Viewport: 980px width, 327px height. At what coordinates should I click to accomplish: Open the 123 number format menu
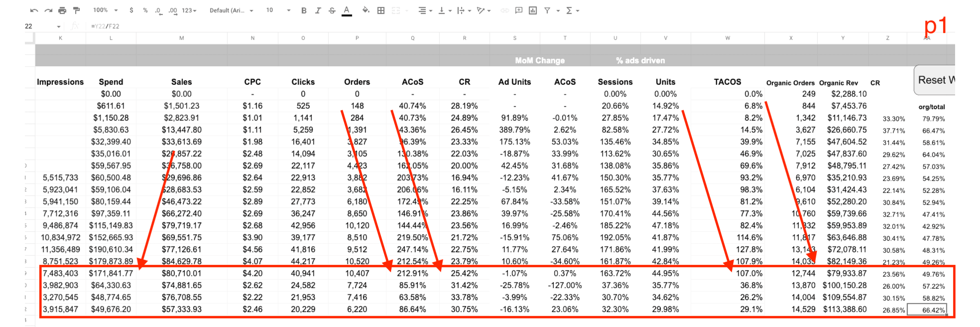click(189, 11)
